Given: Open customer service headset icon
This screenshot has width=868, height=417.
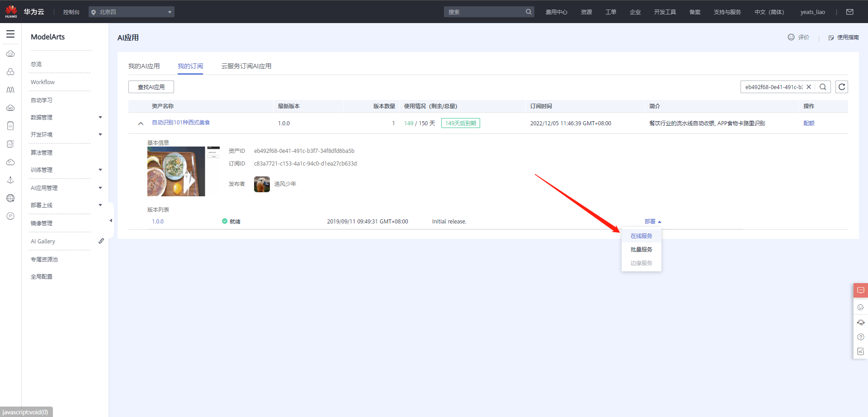Looking at the screenshot, I should pos(861,322).
